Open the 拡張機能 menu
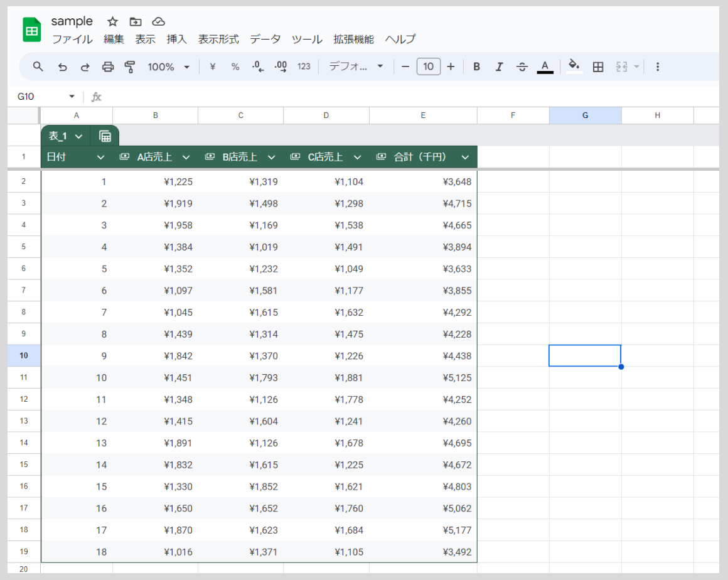 [353, 40]
